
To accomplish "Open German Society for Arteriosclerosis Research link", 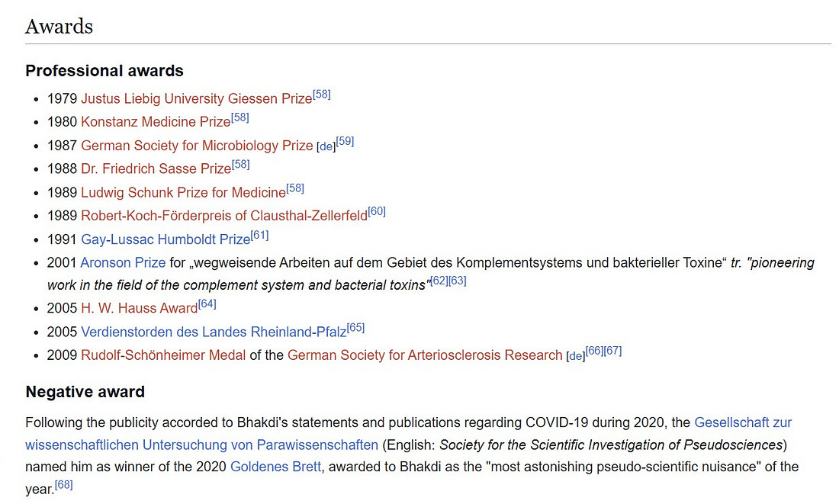I will [425, 355].
